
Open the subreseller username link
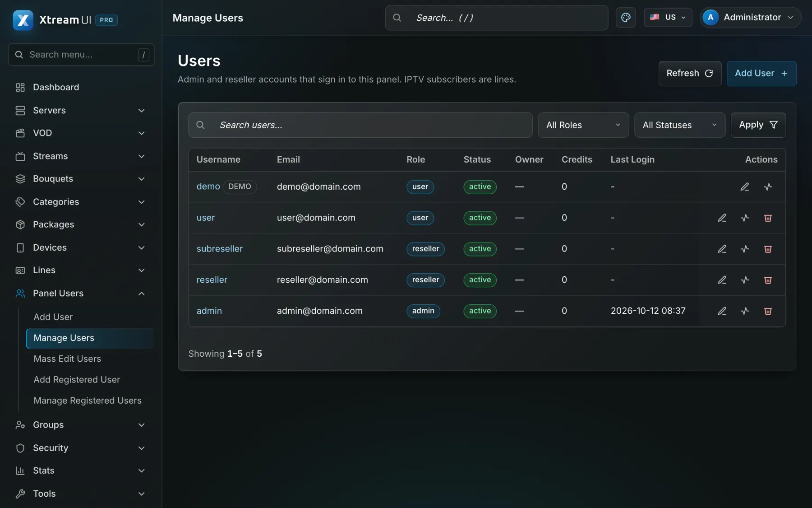[x=220, y=249]
